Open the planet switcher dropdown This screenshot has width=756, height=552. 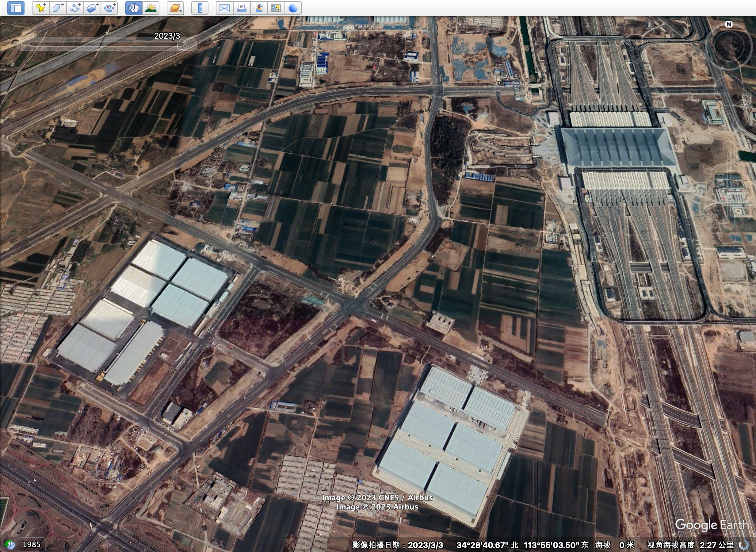(175, 8)
